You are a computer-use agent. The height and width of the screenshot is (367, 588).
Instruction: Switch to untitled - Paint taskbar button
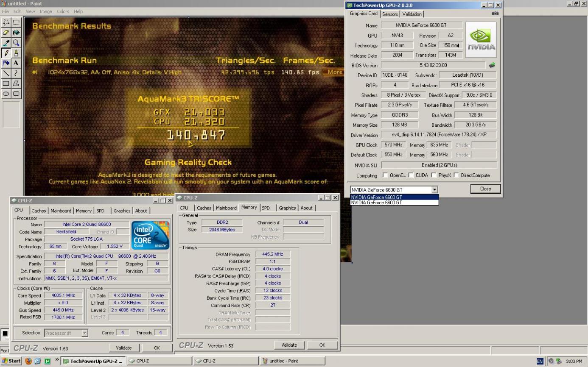(292, 361)
